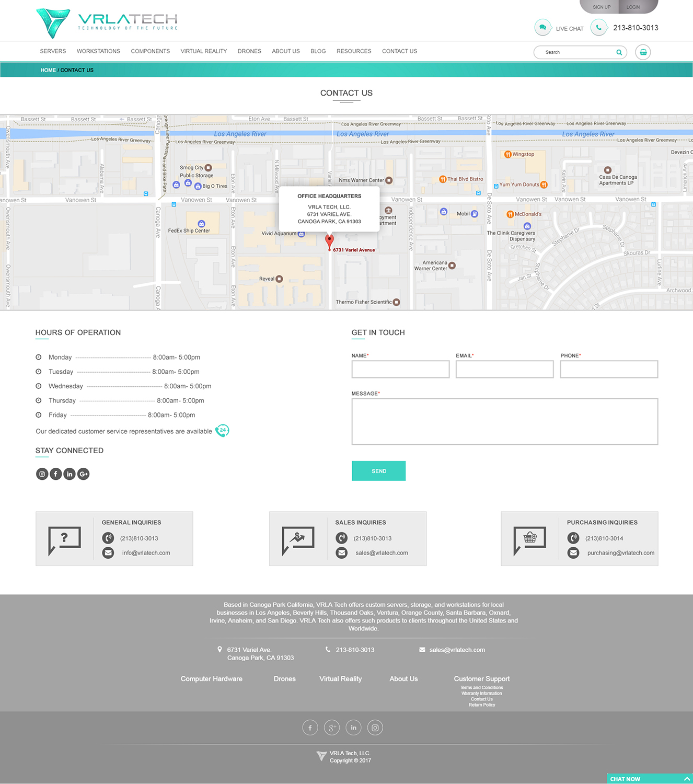This screenshot has width=693, height=784.
Task: Open Facebook icon under Stay Connected
Action: click(x=55, y=474)
